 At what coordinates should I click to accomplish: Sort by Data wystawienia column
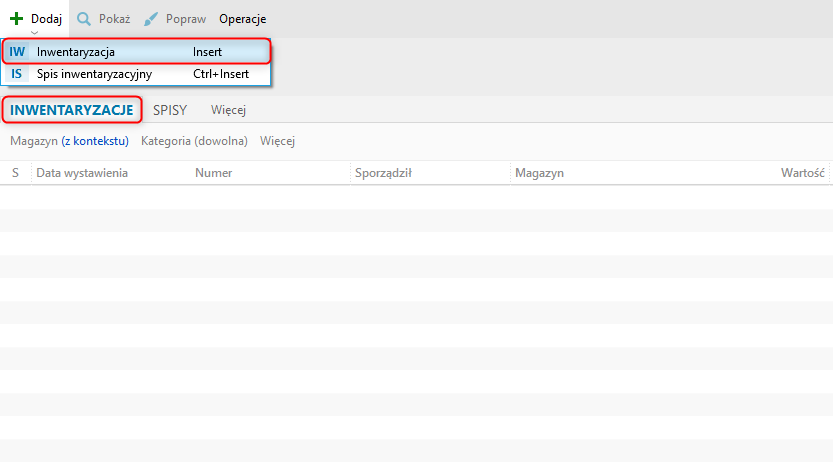pos(82,173)
